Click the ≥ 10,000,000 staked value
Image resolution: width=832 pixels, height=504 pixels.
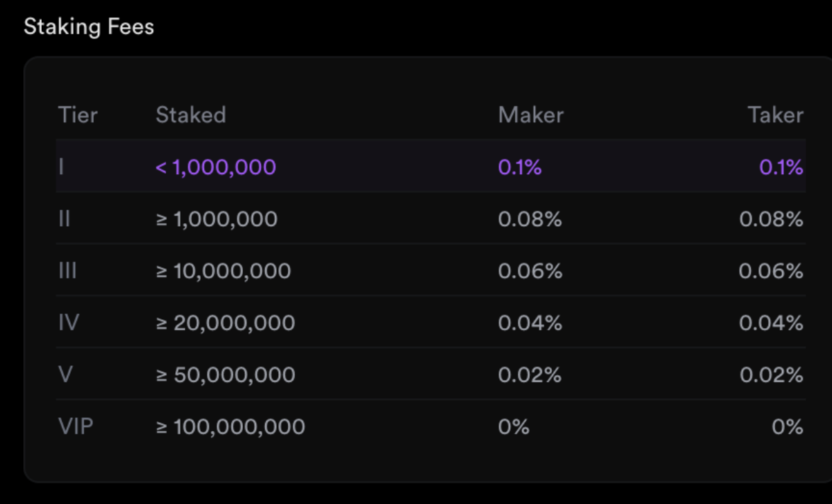[x=223, y=271]
